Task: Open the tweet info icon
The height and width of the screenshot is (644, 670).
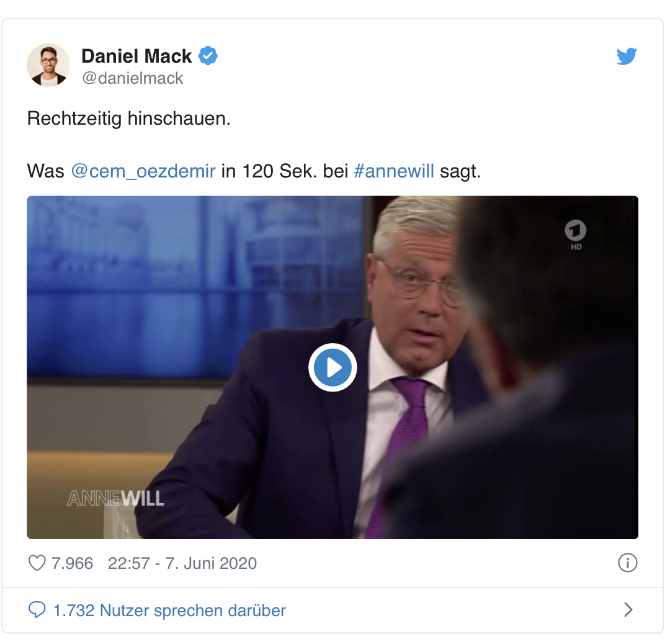Action: (627, 563)
